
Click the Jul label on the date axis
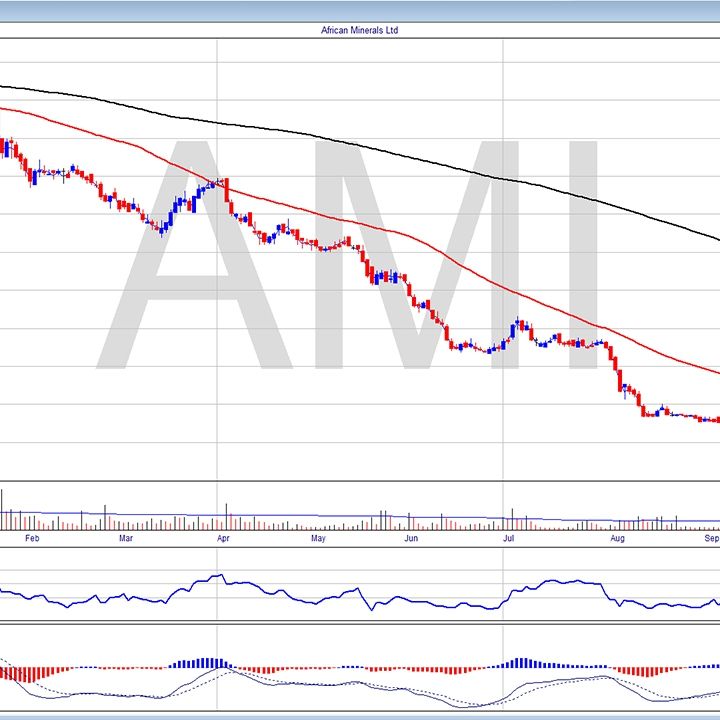click(508, 539)
